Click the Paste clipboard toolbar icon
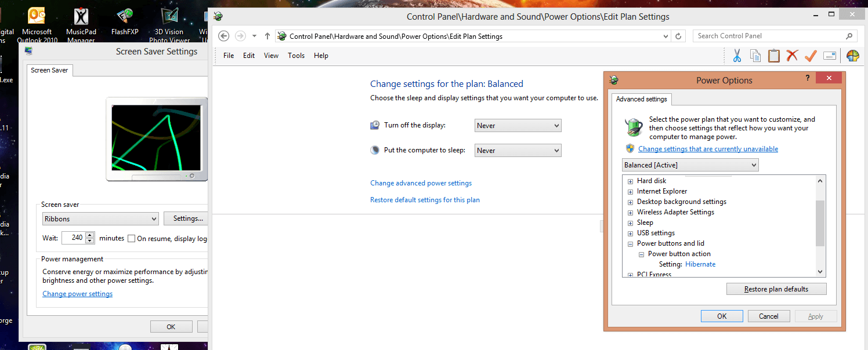868x350 pixels. point(774,55)
